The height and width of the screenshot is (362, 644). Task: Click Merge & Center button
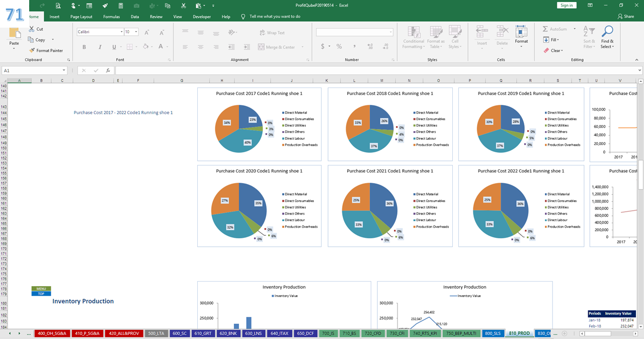pyautogui.click(x=276, y=47)
